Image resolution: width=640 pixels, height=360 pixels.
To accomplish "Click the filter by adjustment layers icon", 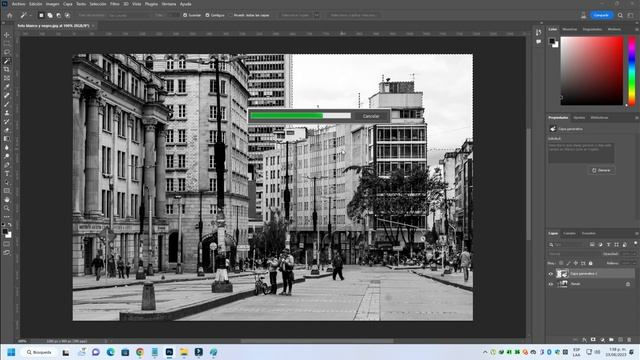I will pyautogui.click(x=600, y=244).
